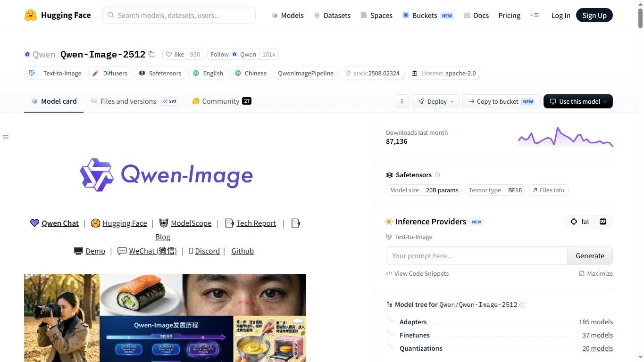The height and width of the screenshot is (362, 644).
Task: Click the model tree info icon
Action: pos(522,305)
